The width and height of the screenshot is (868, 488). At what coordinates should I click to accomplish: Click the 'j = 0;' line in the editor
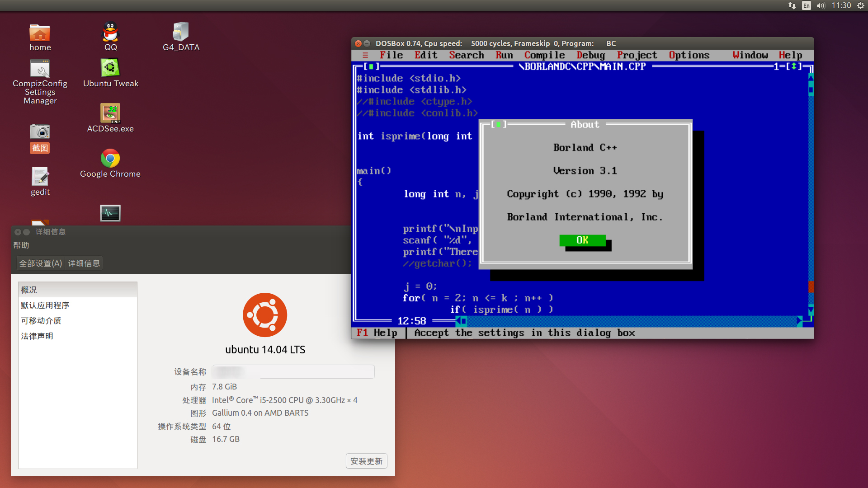click(x=420, y=286)
